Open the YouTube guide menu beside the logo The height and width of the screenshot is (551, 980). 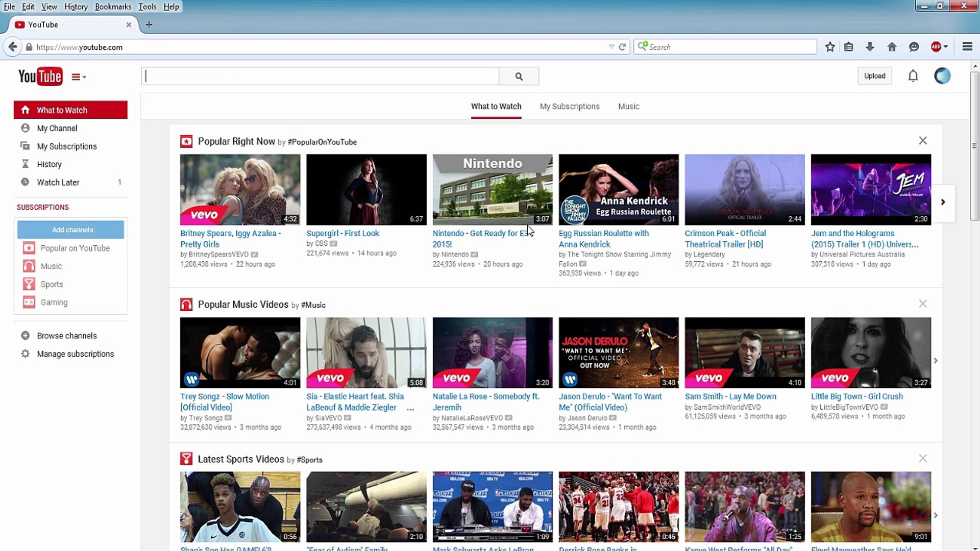pos(78,77)
